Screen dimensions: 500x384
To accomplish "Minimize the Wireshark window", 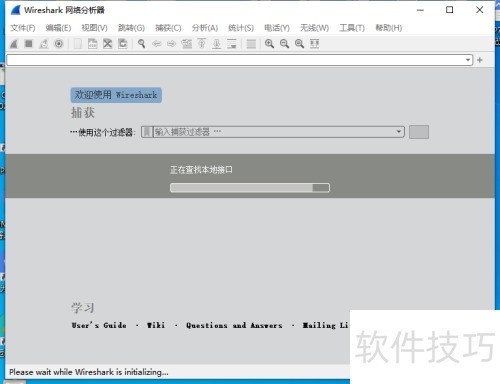I will click(420, 10).
